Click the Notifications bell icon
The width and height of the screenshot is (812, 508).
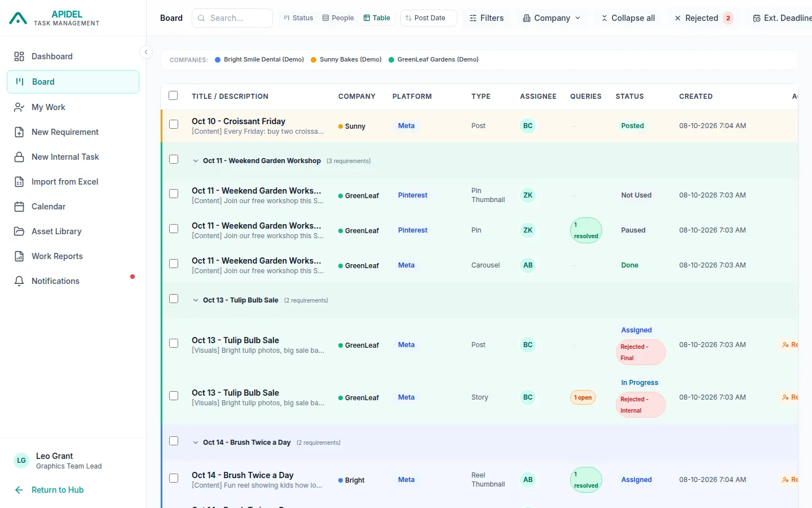[19, 281]
